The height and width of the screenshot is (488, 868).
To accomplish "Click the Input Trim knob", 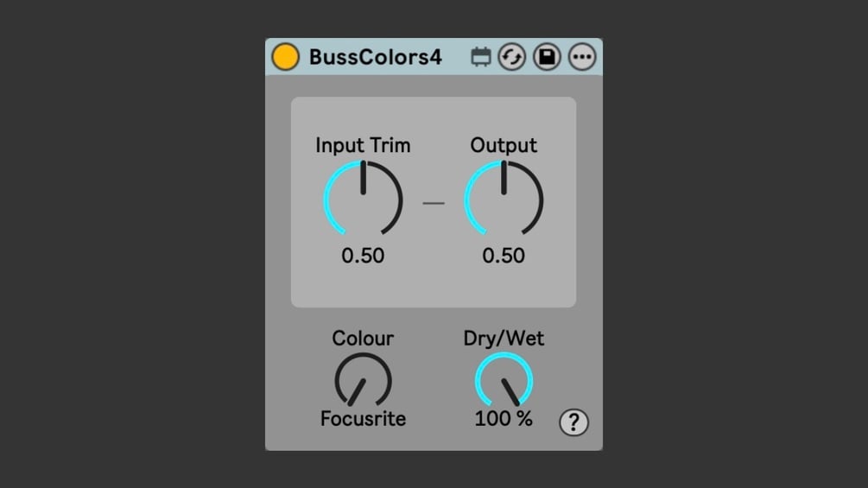I will (x=363, y=199).
